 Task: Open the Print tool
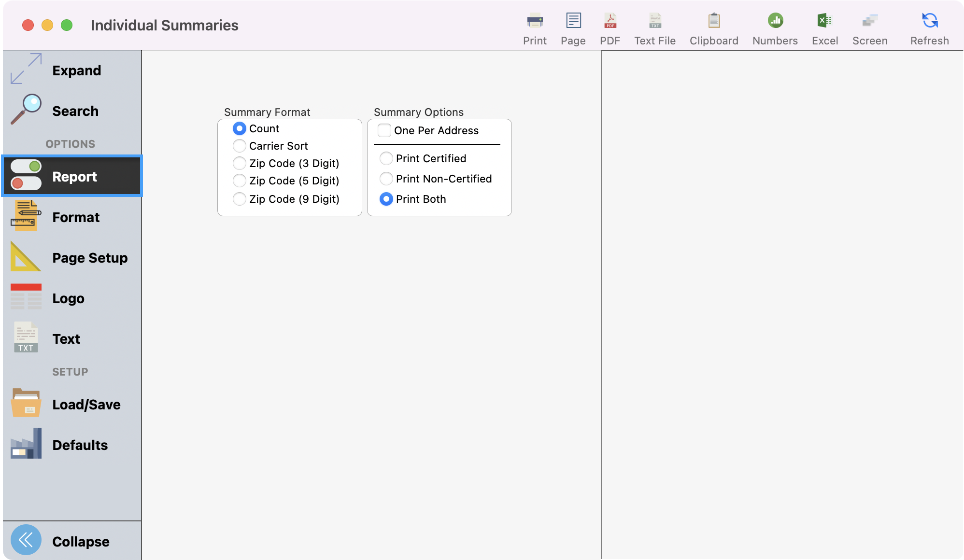pos(534,27)
